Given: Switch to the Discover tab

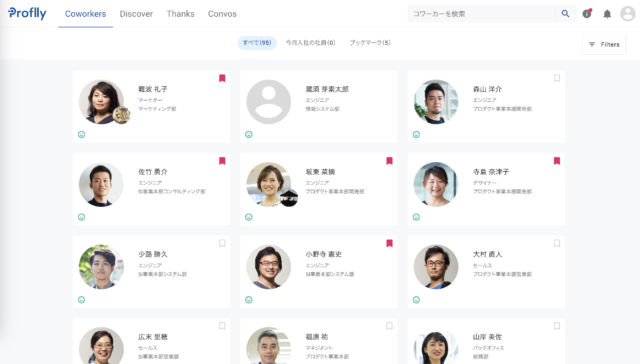Looking at the screenshot, I should tap(136, 14).
